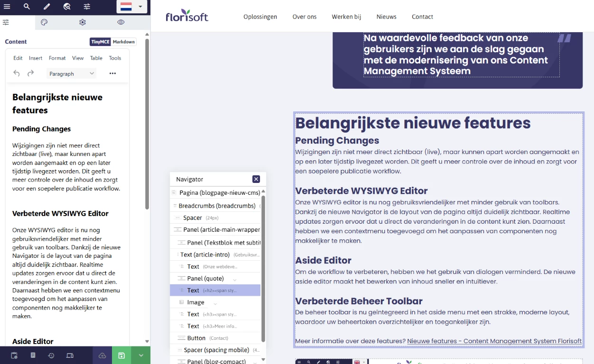Click the search magnifier icon
This screenshot has width=594, height=364.
coord(27,7)
